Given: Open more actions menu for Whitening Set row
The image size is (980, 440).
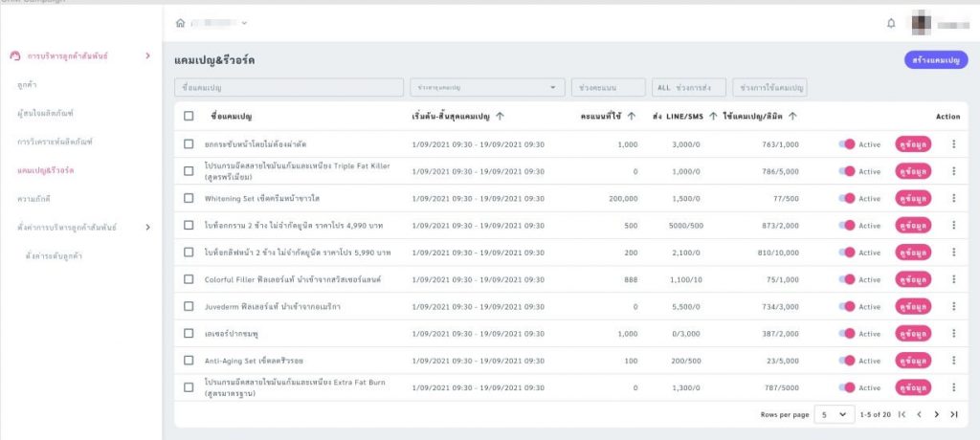Looking at the screenshot, I should point(954,198).
